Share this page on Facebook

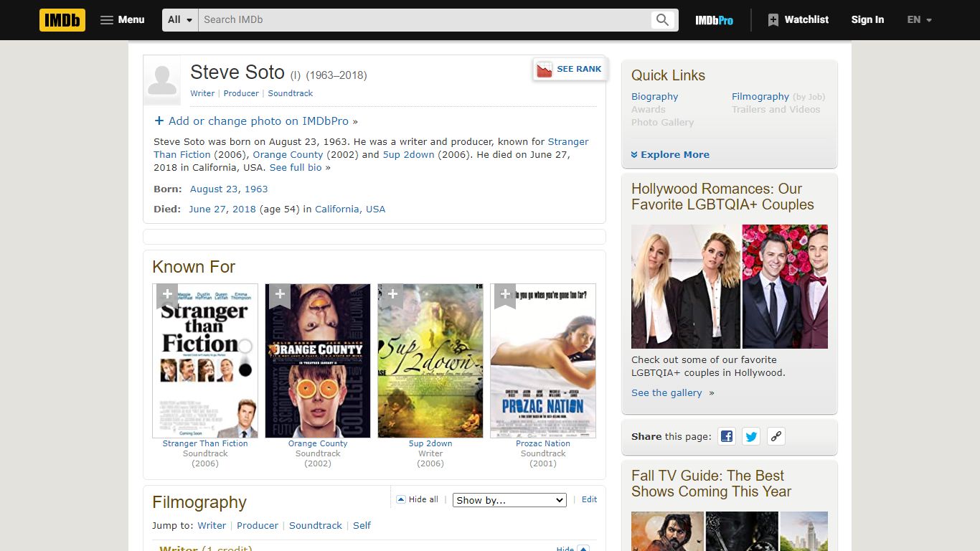tap(727, 436)
